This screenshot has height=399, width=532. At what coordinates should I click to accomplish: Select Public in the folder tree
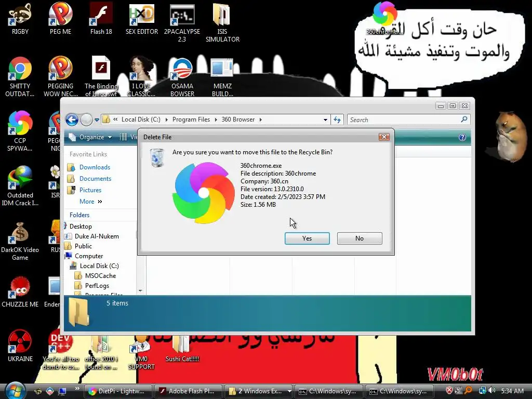pos(83,246)
